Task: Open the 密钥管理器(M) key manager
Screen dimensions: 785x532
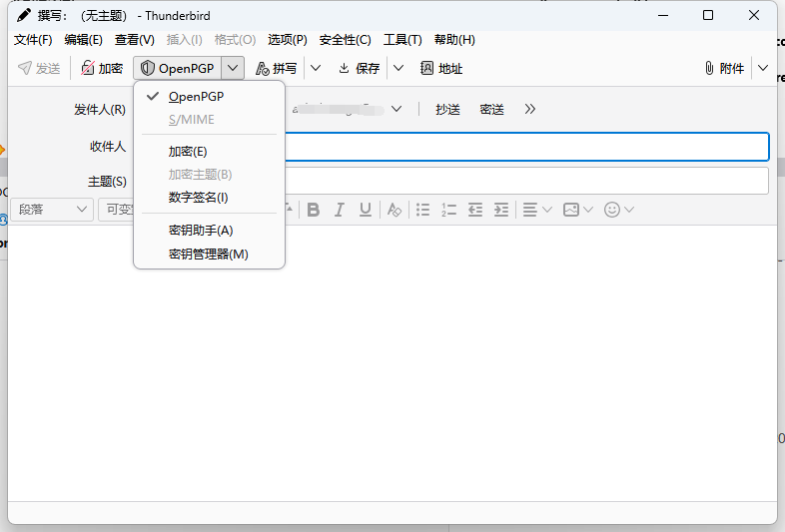Action: click(x=208, y=254)
